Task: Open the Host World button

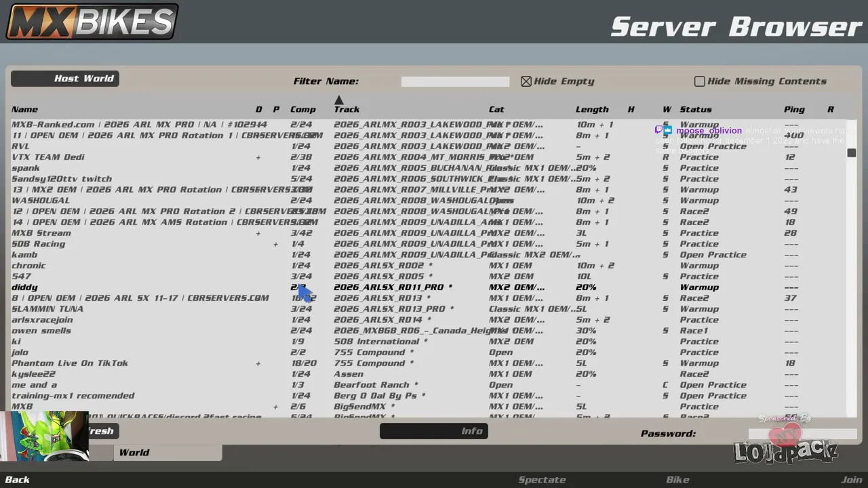Action: [x=65, y=79]
